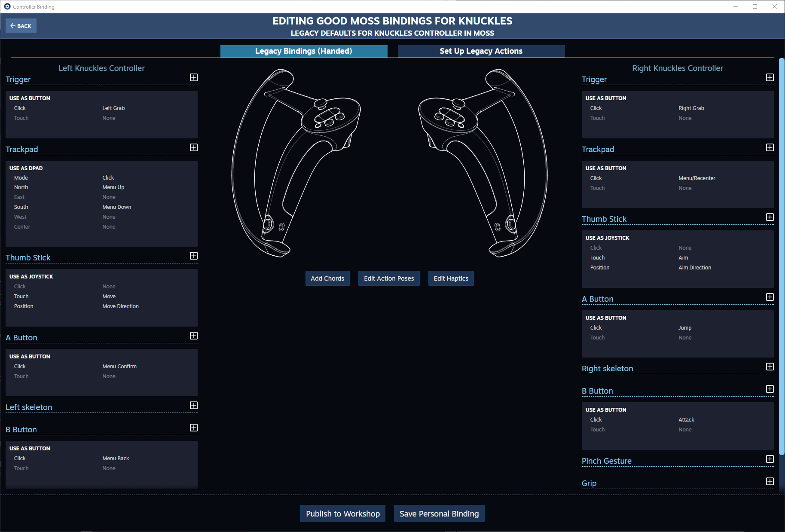Click the right Thumb Stick 'Aim' touch binding
This screenshot has height=532, width=785.
pos(683,258)
